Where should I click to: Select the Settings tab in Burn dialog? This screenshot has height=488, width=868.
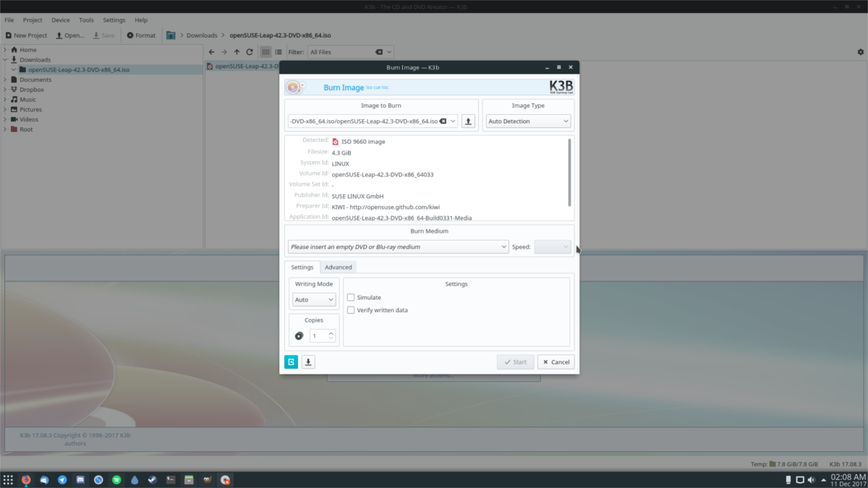pos(302,267)
